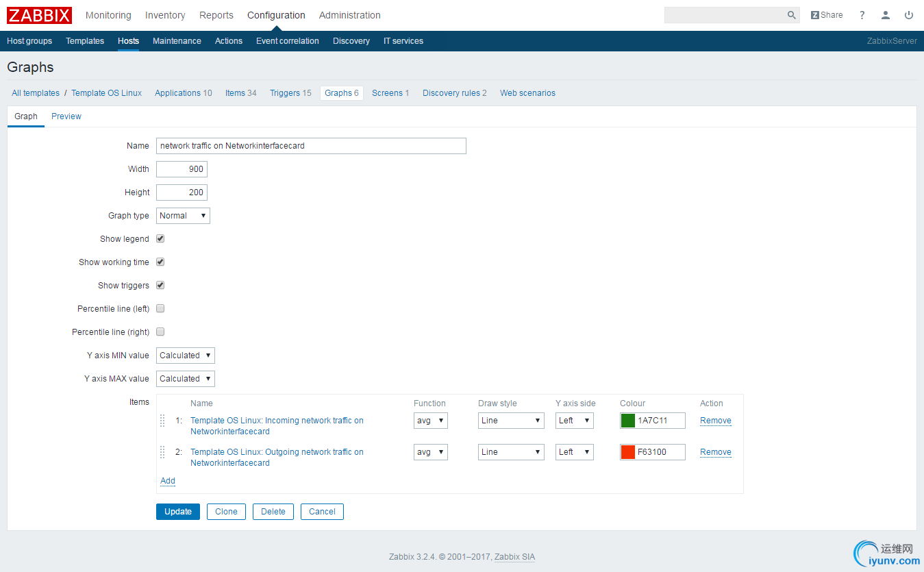The height and width of the screenshot is (572, 924).
Task: Go to Maintenance submenu
Action: 177,41
